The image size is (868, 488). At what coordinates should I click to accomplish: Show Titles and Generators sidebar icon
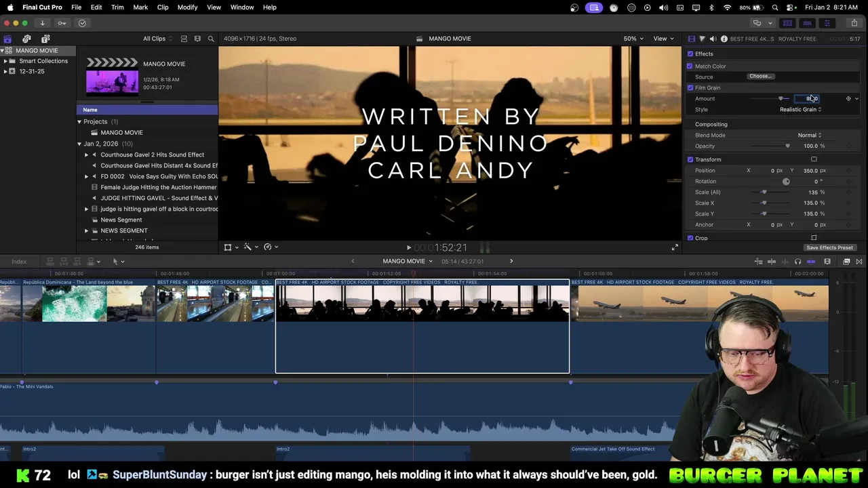[45, 39]
